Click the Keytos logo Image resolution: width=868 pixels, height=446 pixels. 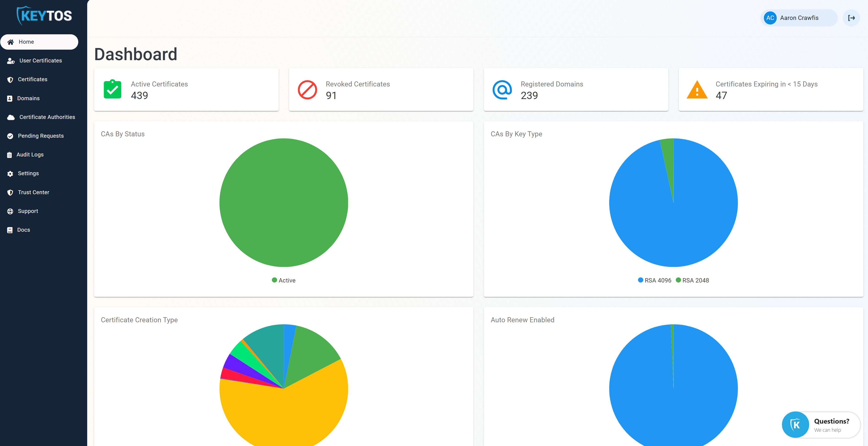pos(44,16)
